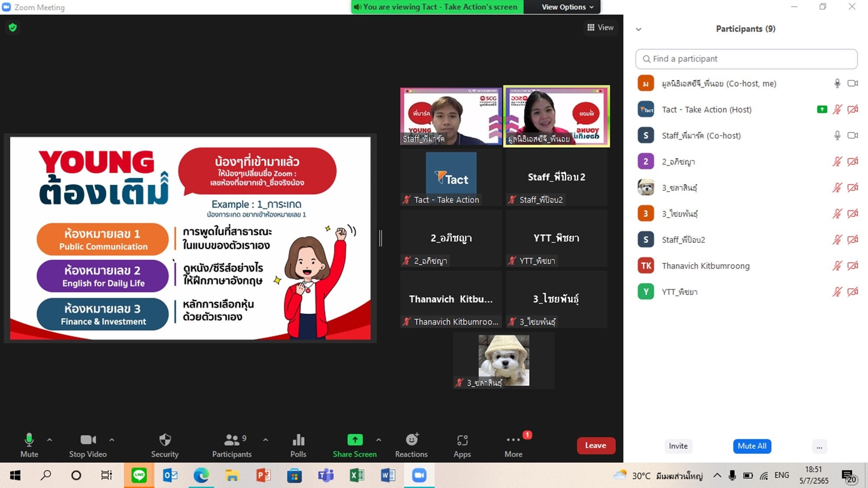This screenshot has height=488, width=868.
Task: Click the green Share Screen icon
Action: [x=355, y=440]
